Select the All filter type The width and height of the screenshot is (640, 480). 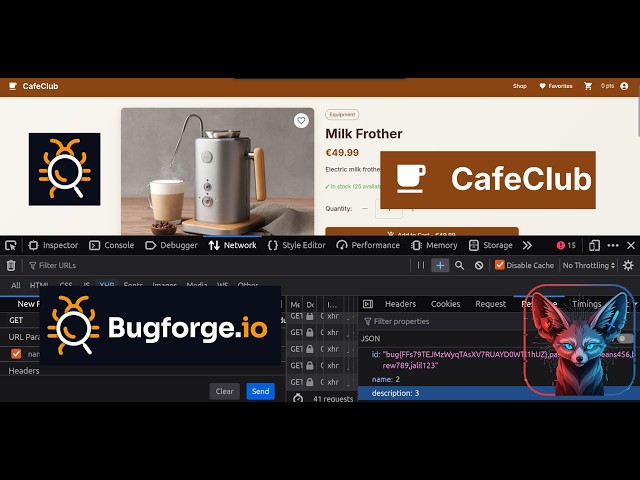[16, 285]
